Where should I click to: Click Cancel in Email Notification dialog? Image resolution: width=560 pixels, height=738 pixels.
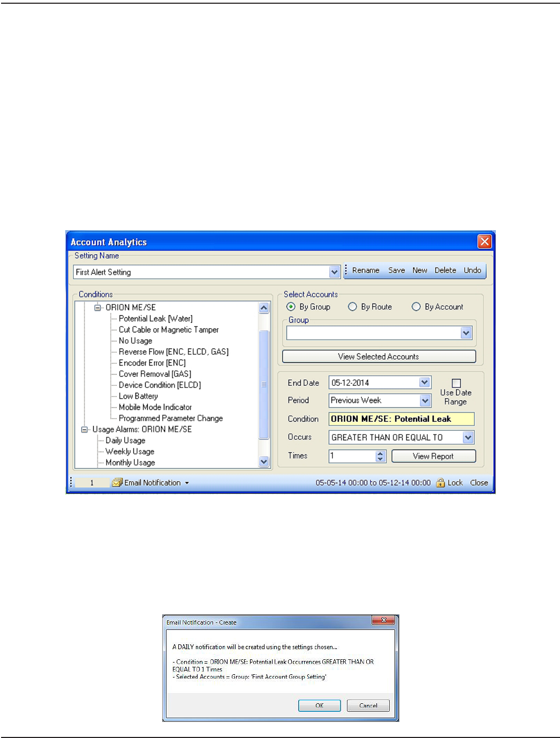368,705
